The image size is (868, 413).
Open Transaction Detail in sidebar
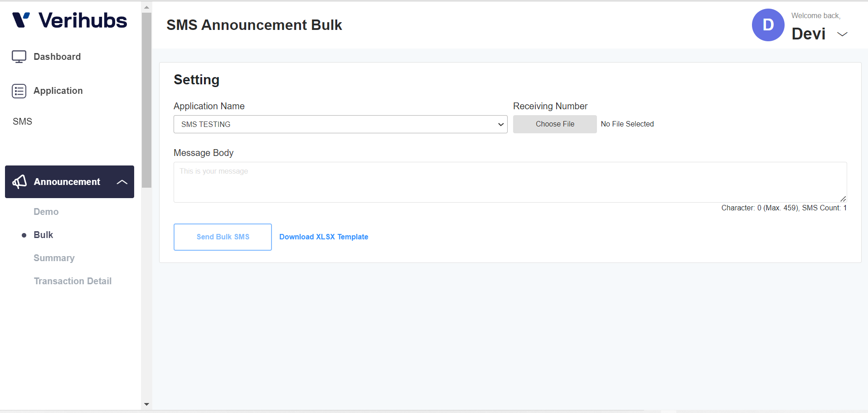pyautogui.click(x=73, y=281)
